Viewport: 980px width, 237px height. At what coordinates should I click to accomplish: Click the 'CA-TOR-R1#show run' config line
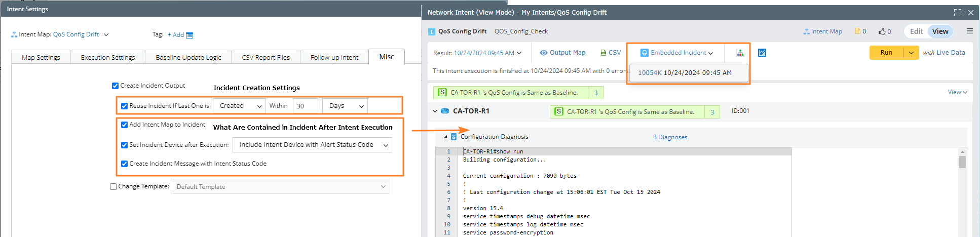[x=493, y=151]
